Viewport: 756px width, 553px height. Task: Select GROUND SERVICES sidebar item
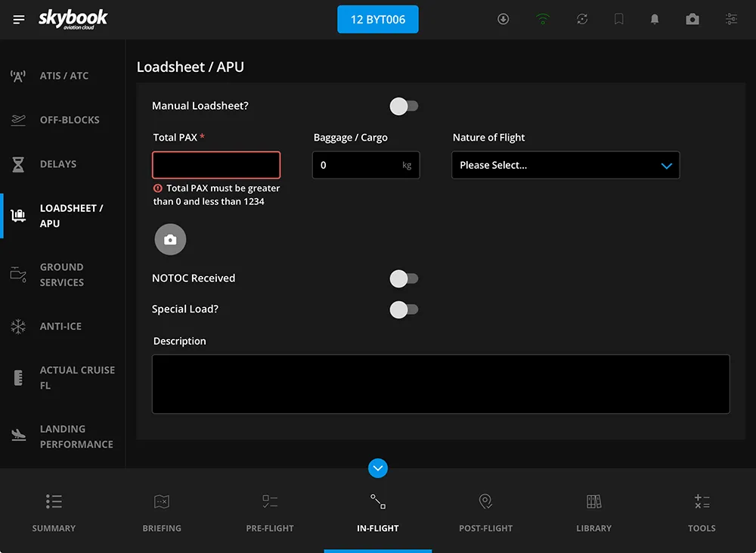63,275
